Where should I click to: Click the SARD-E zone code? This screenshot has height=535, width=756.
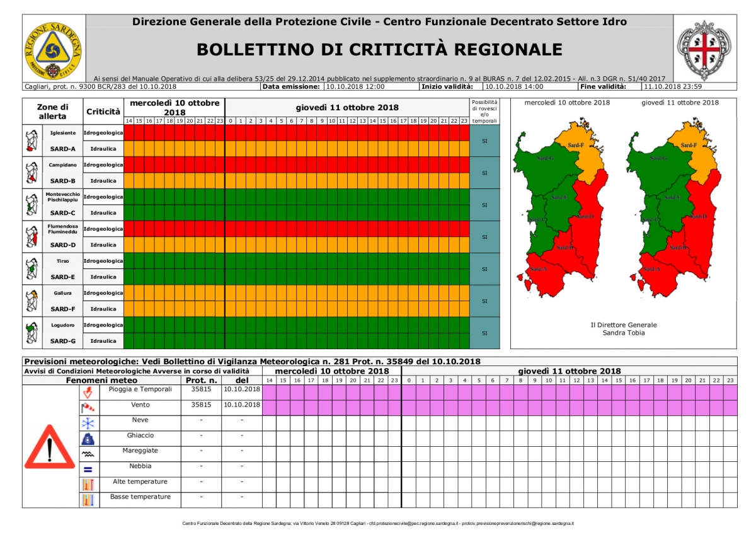click(x=63, y=277)
